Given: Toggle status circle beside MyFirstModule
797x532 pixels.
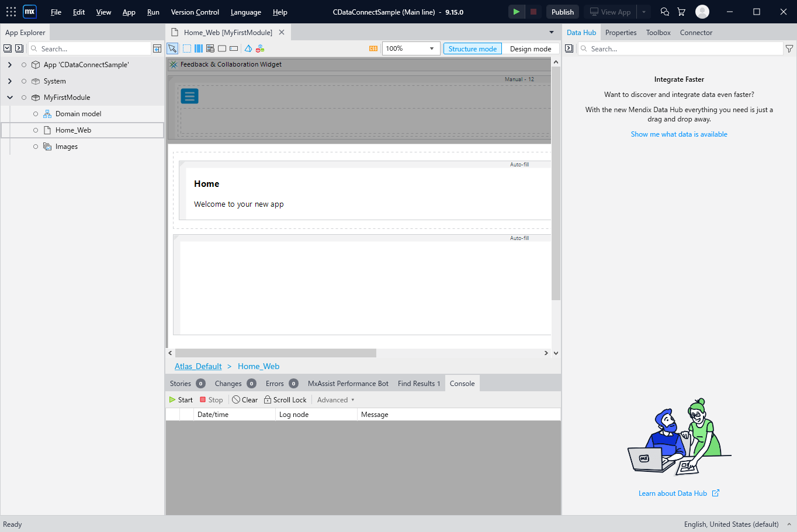Looking at the screenshot, I should click(x=24, y=98).
